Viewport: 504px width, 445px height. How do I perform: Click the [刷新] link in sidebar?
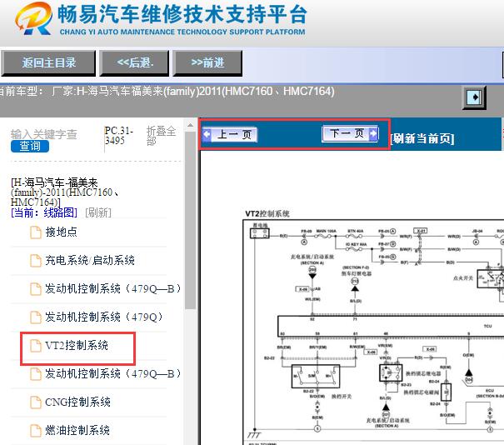pos(98,212)
